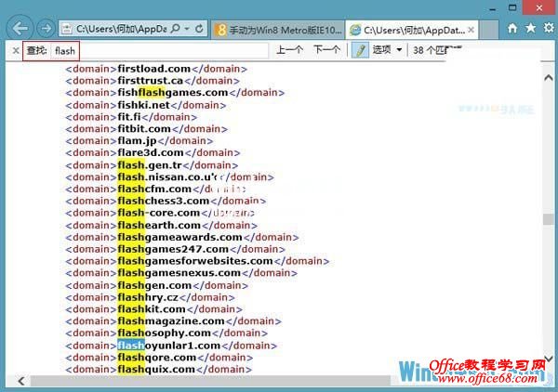558x392 pixels.
Task: Click the text flashgames247.com
Action: [173, 249]
